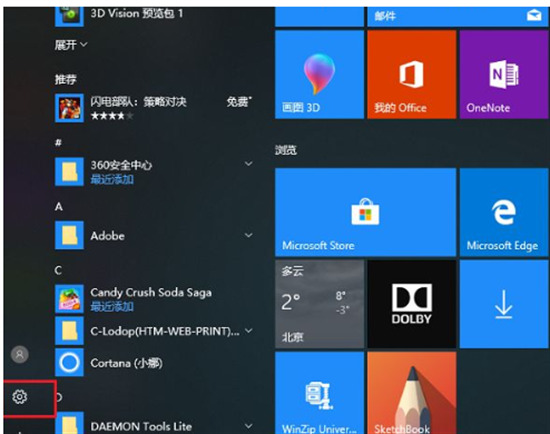Open the Beijing weather tile
The width and height of the screenshot is (550, 434).
coord(319,304)
